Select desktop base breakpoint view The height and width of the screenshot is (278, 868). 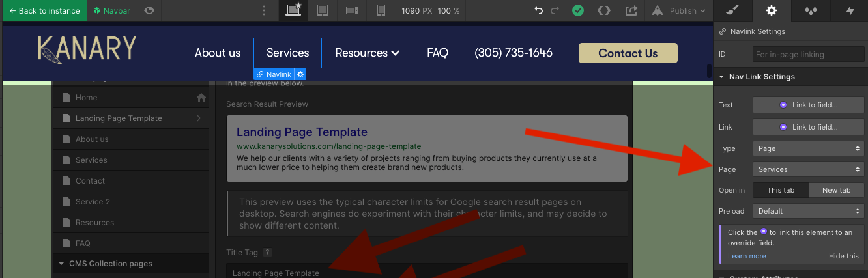293,10
